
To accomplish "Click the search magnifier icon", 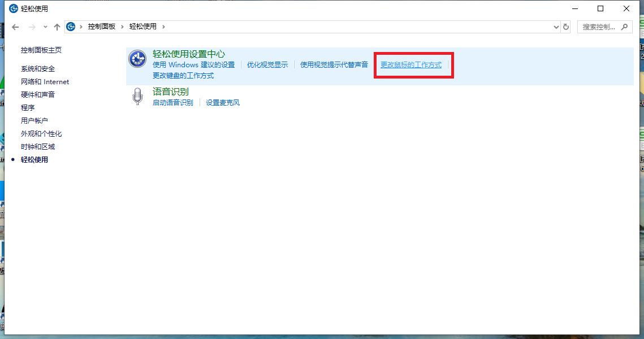I will pos(624,27).
